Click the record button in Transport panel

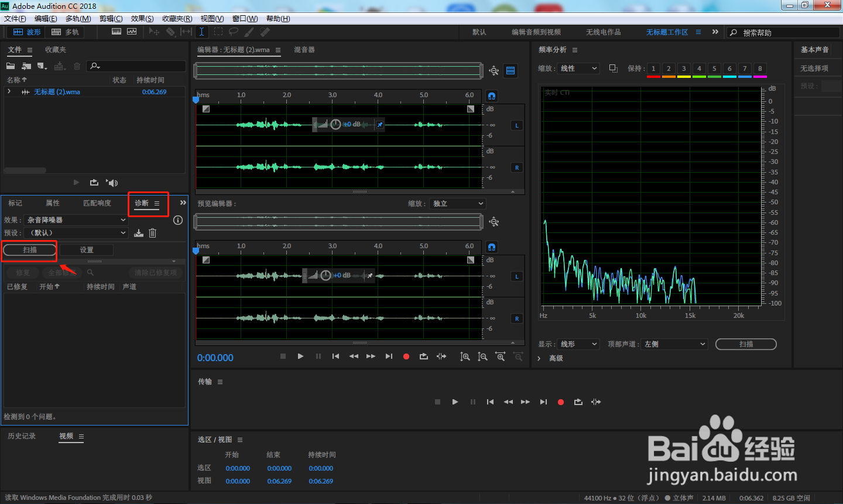pyautogui.click(x=561, y=402)
